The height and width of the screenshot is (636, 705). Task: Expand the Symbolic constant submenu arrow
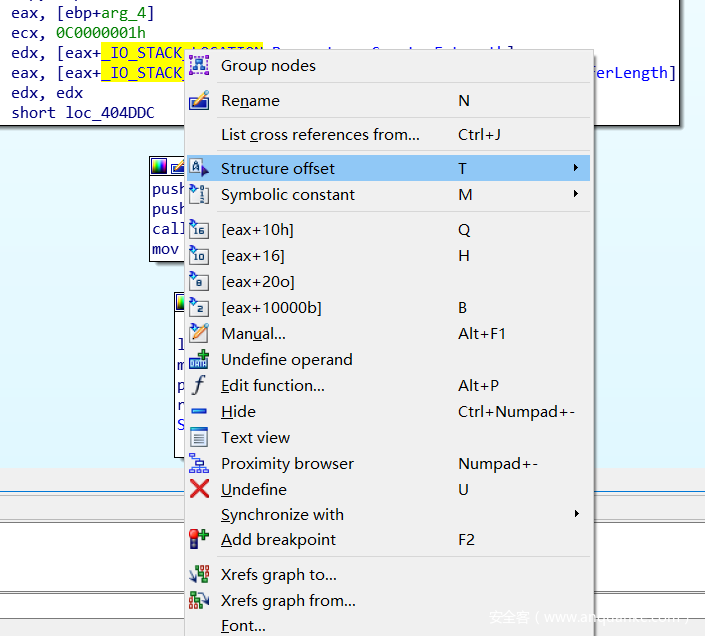click(576, 195)
